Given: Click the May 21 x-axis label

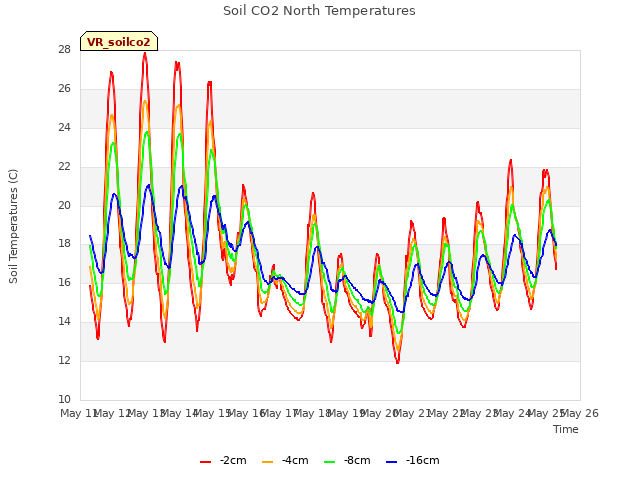Looking at the screenshot, I should (x=413, y=413).
